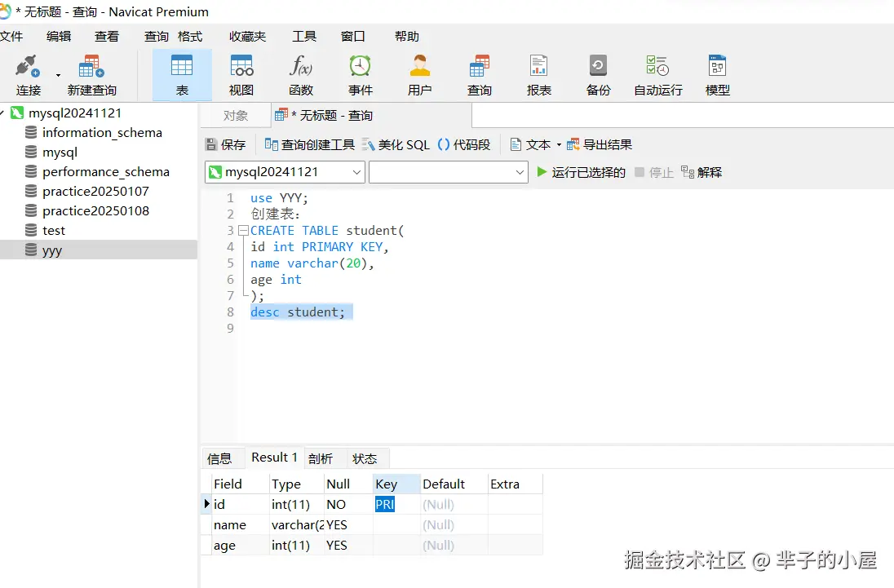The width and height of the screenshot is (894, 588).
Task: Collapse the CREATE TABLE code fold
Action: [243, 231]
